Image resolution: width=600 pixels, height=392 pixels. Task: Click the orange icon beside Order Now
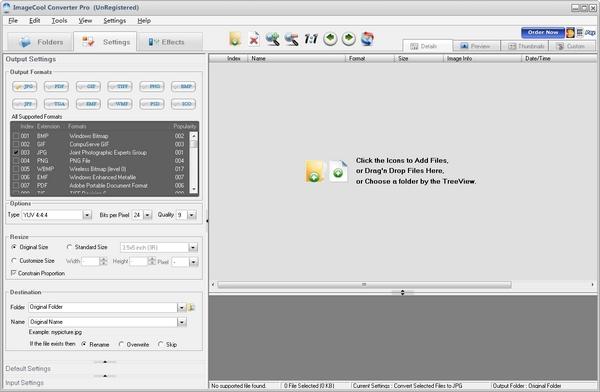point(570,33)
